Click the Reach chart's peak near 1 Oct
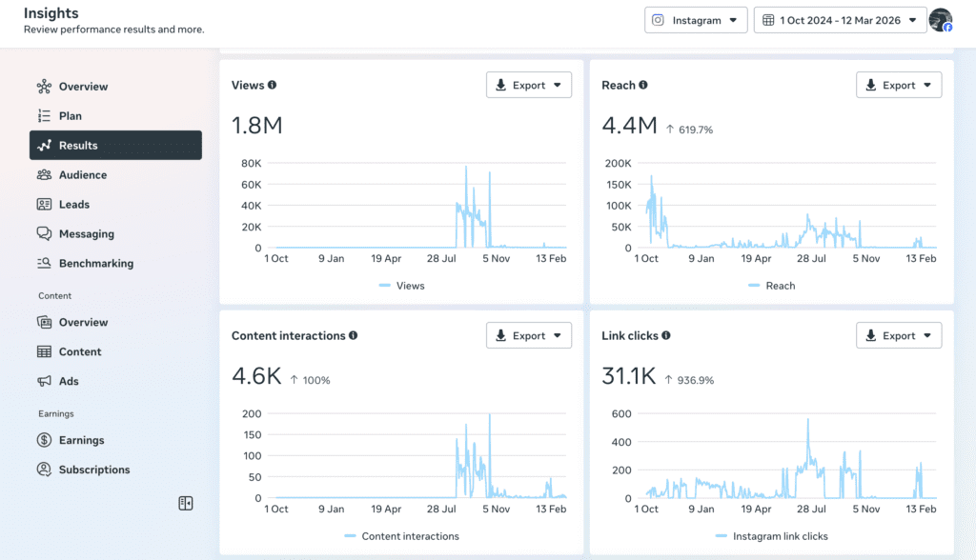976x560 pixels. coord(652,177)
